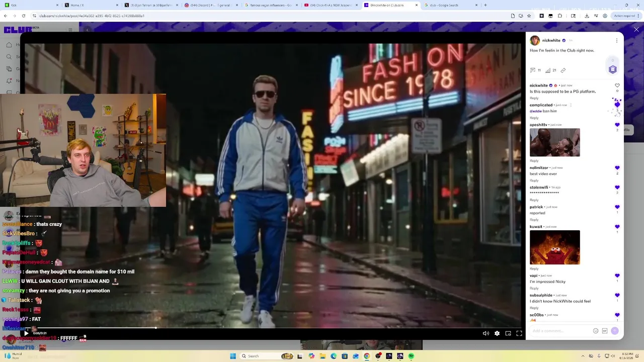Close the post overlay with X

coord(636,30)
